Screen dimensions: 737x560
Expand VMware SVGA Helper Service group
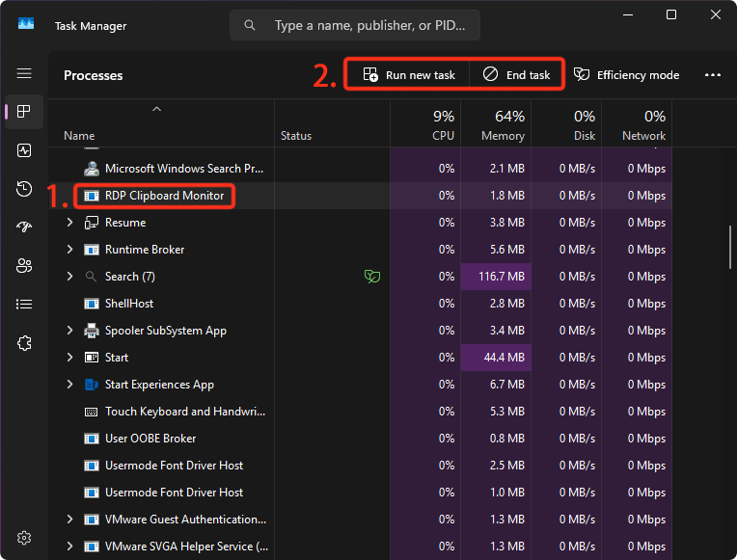tap(69, 547)
